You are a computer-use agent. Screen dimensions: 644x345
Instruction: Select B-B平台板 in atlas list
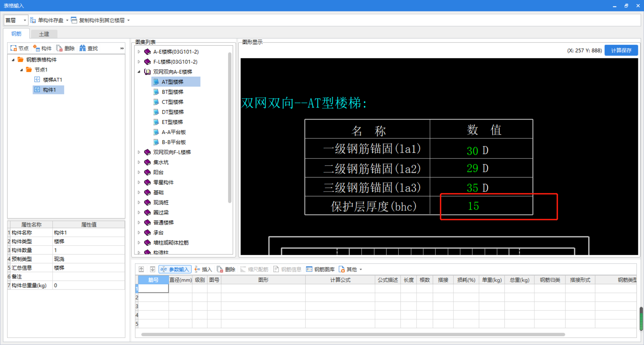[173, 142]
